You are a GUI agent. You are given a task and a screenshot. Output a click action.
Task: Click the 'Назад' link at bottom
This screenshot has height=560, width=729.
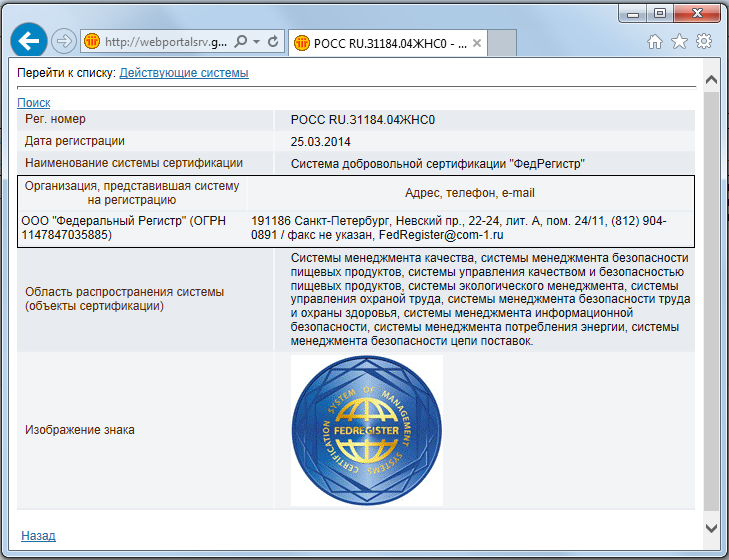tap(38, 536)
